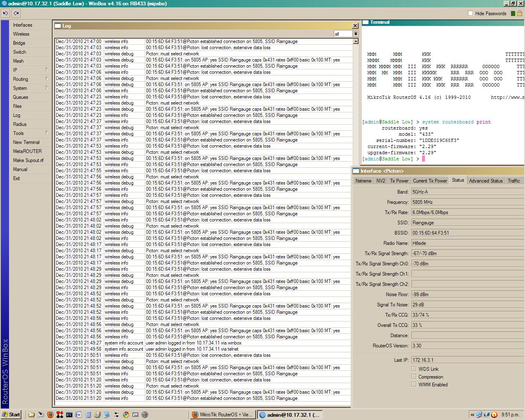This screenshot has width=525, height=420.
Task: Click the small window quick launch icon
Action: coord(135,415)
